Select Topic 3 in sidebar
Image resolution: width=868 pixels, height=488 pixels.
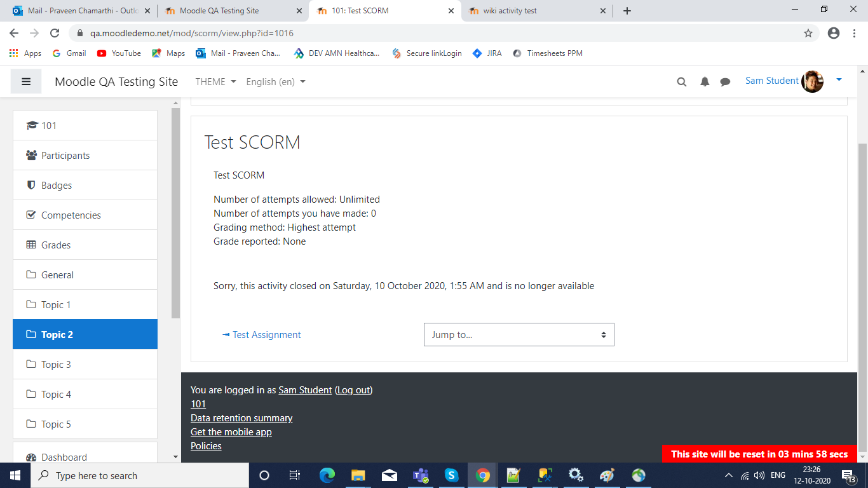(x=85, y=364)
